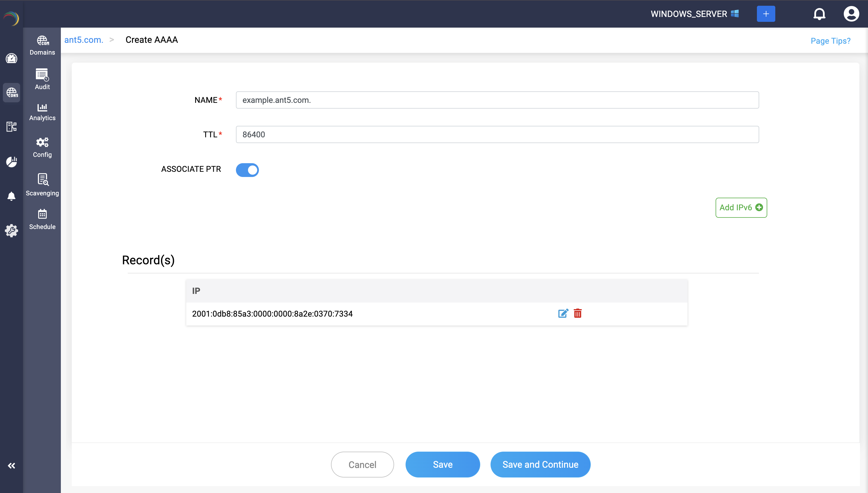Click the Add IPv6 button
The width and height of the screenshot is (868, 493).
(741, 207)
